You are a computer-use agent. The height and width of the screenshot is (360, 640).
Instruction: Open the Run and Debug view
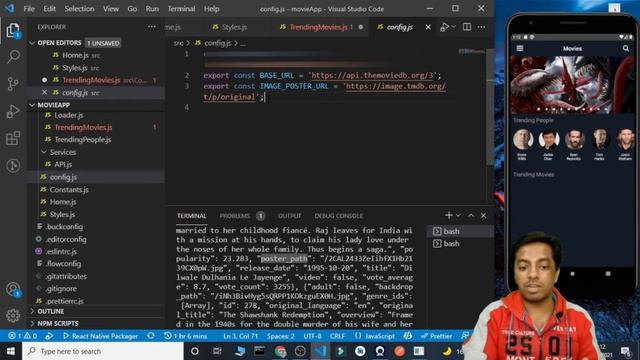pyautogui.click(x=13, y=111)
